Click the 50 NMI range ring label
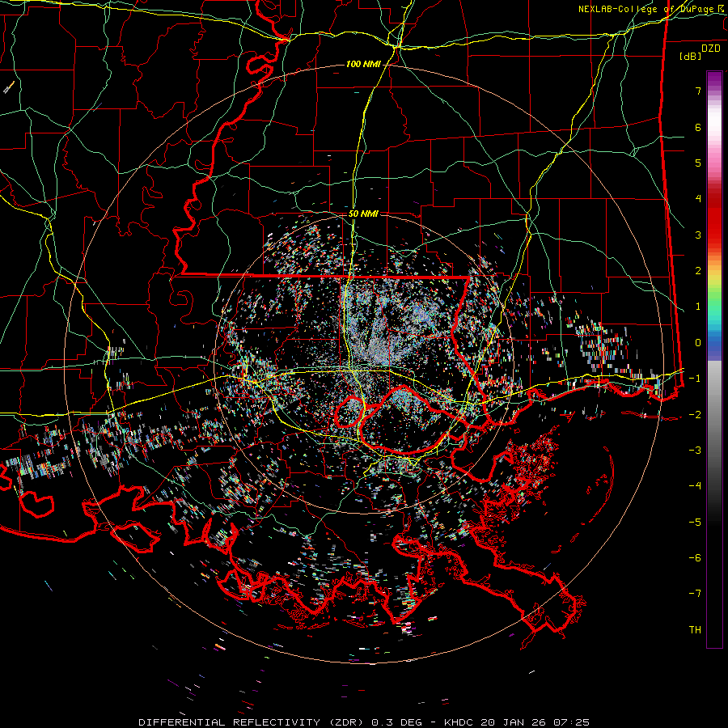728x728 pixels. coord(363,214)
